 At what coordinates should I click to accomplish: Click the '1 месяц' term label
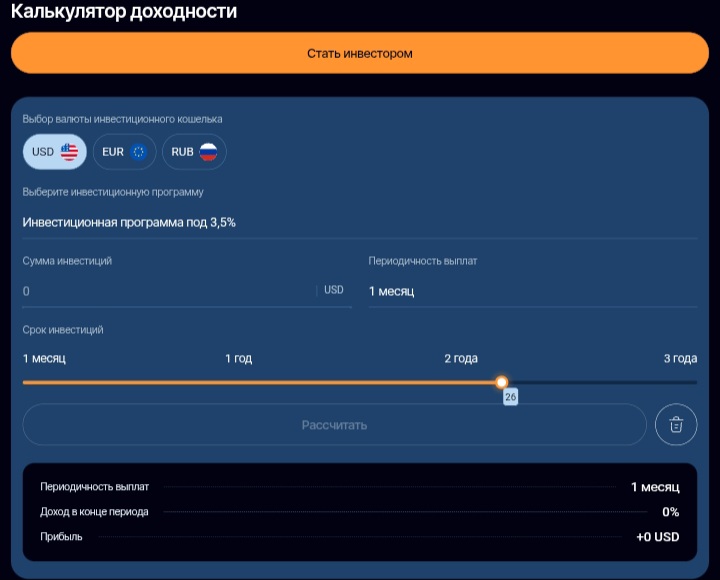[44, 359]
